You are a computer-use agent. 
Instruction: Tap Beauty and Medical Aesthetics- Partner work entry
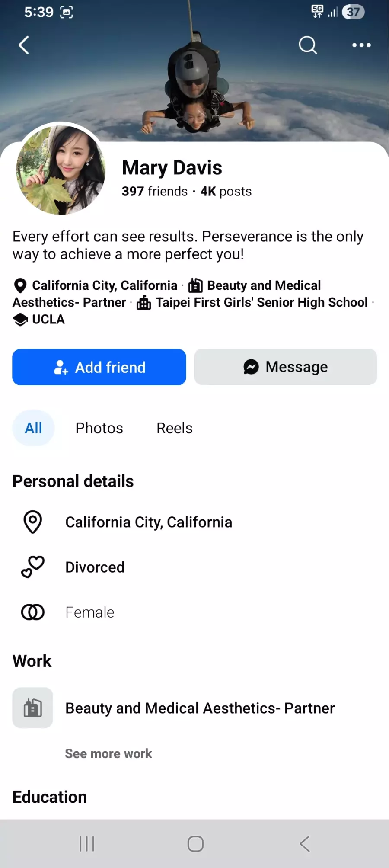coord(200,708)
